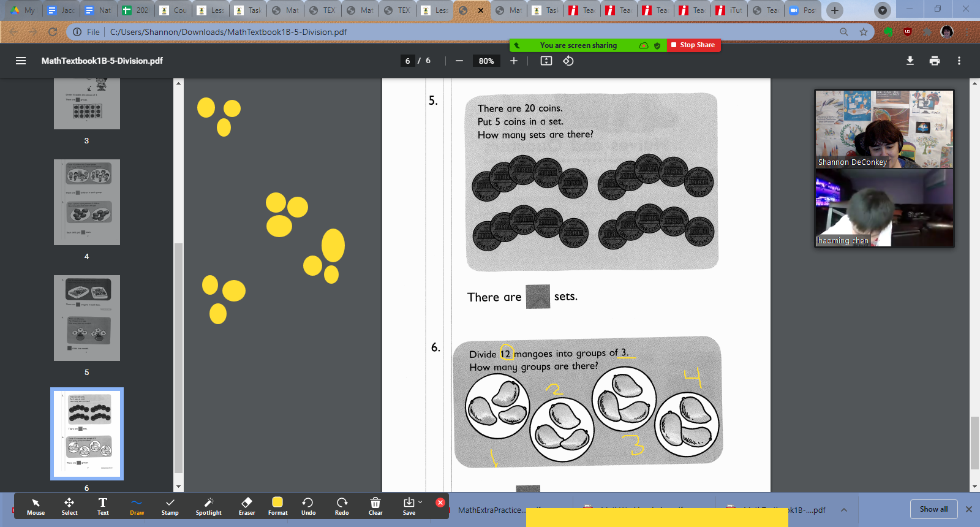Viewport: 980px width, 527px height.
Task: Open Format color options in annotation bar
Action: (277, 506)
